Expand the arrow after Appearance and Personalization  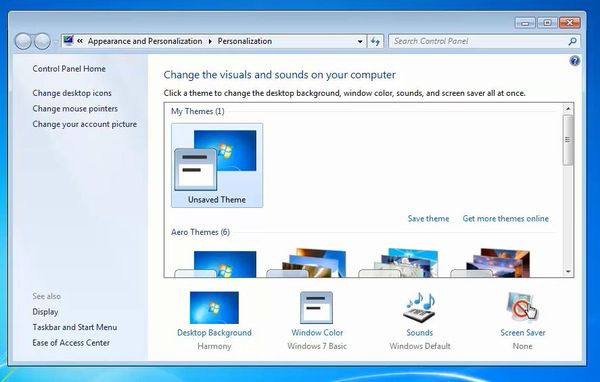210,41
